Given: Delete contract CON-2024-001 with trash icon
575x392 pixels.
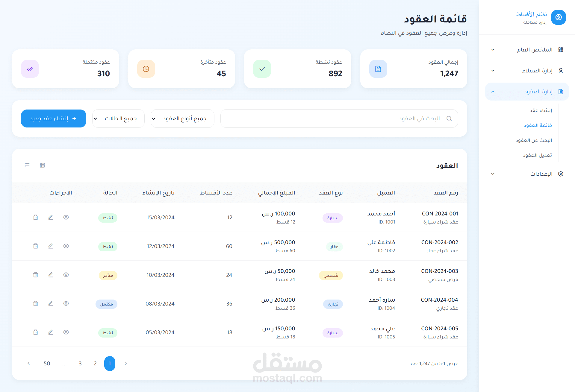Looking at the screenshot, I should pos(36,217).
